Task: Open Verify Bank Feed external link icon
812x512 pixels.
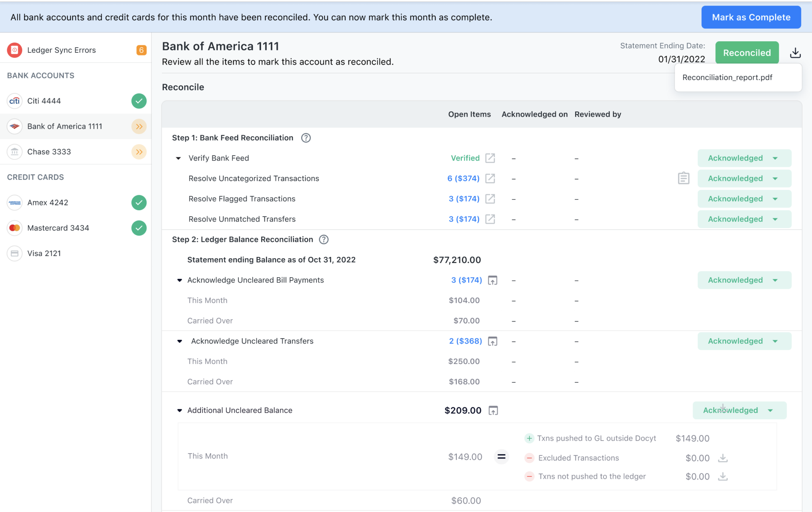Action: click(x=490, y=158)
